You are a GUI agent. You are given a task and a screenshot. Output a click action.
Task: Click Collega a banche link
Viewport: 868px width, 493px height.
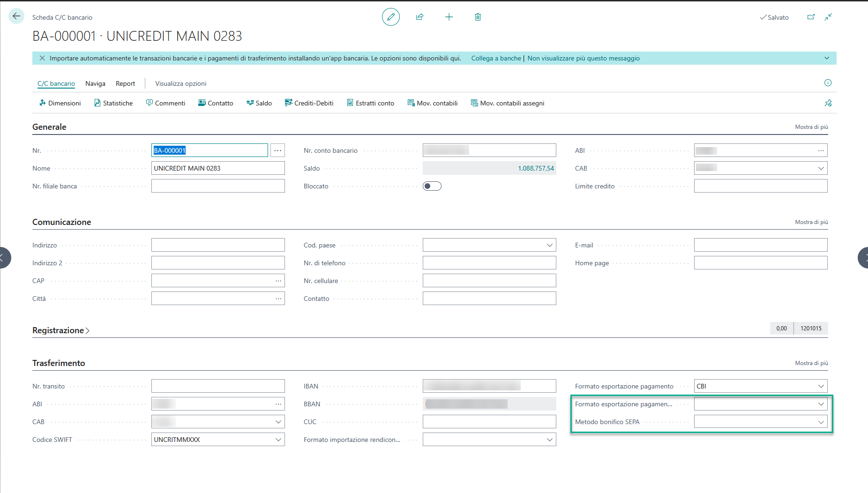point(496,58)
